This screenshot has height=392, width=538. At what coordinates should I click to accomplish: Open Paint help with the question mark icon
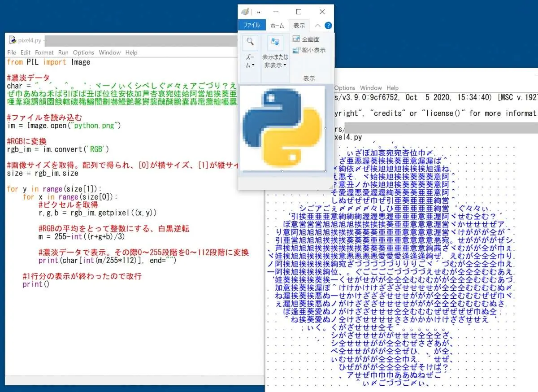pyautogui.click(x=328, y=26)
